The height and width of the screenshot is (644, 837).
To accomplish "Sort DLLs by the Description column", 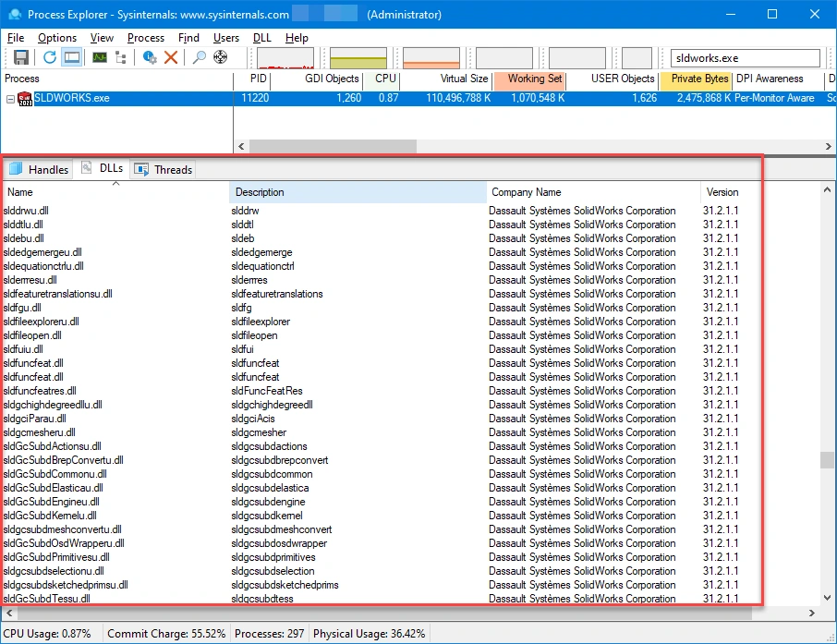I will (358, 192).
